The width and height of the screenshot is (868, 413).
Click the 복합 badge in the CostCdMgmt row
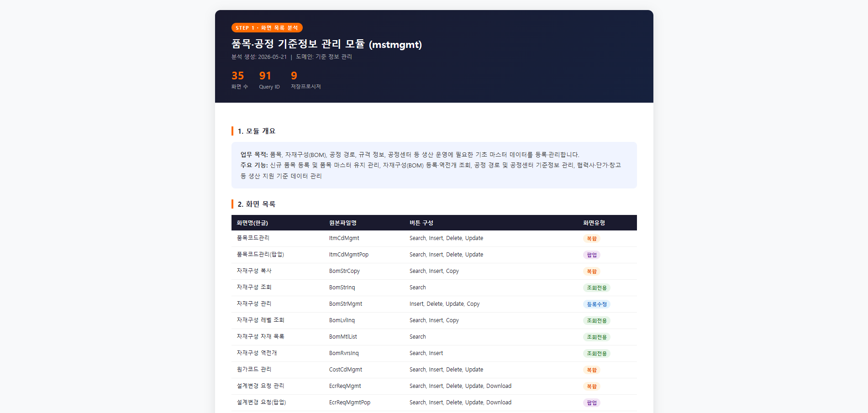[591, 370]
